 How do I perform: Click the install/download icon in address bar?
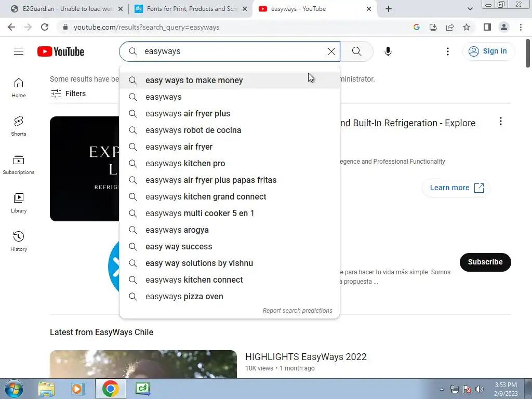433,27
